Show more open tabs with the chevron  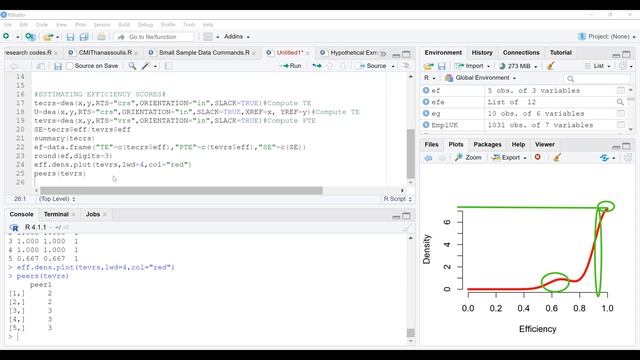383,53
